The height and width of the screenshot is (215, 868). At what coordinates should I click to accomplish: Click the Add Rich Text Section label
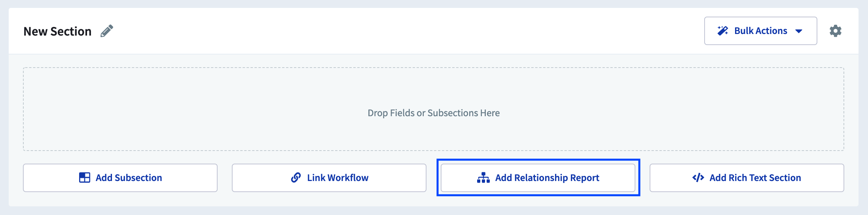click(x=755, y=178)
